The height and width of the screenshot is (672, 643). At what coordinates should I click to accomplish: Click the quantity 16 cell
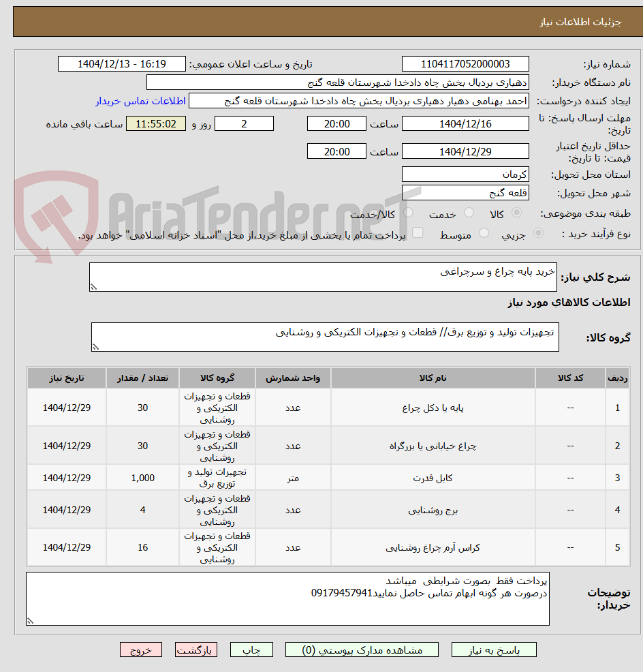click(142, 548)
